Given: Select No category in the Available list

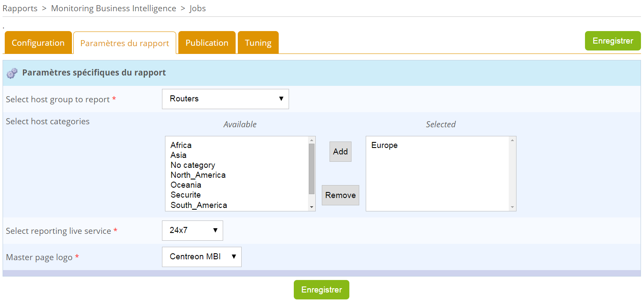Looking at the screenshot, I should [193, 165].
